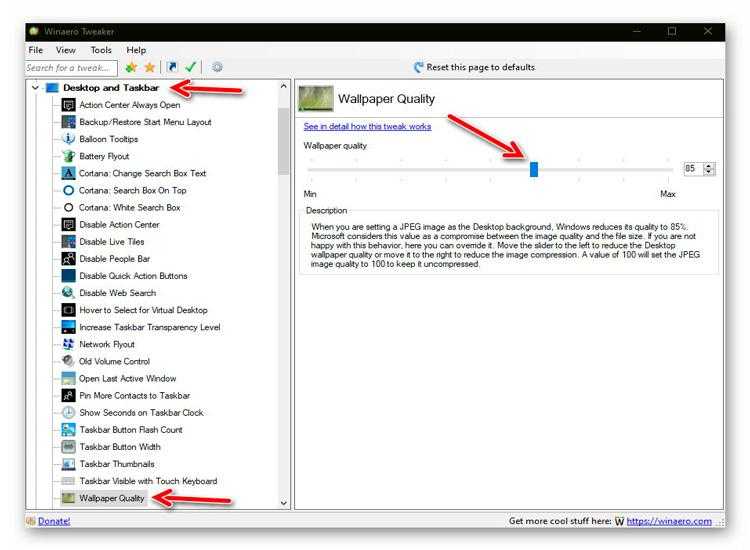Open the bookmarks yellow star icon
This screenshot has width=750, height=550.
(x=150, y=67)
